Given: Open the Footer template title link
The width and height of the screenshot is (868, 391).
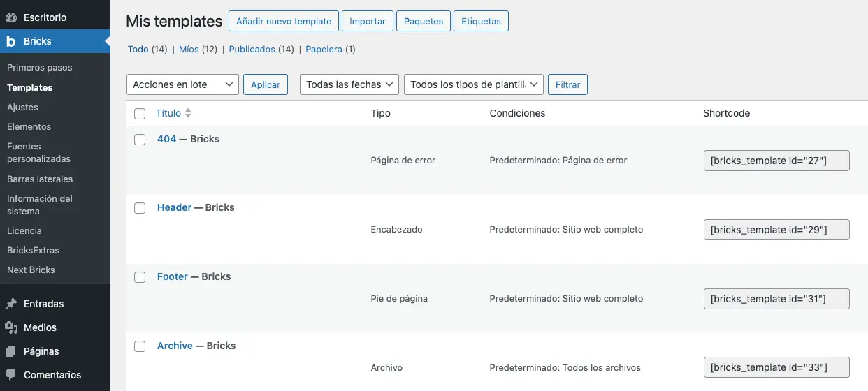Looking at the screenshot, I should click(173, 276).
